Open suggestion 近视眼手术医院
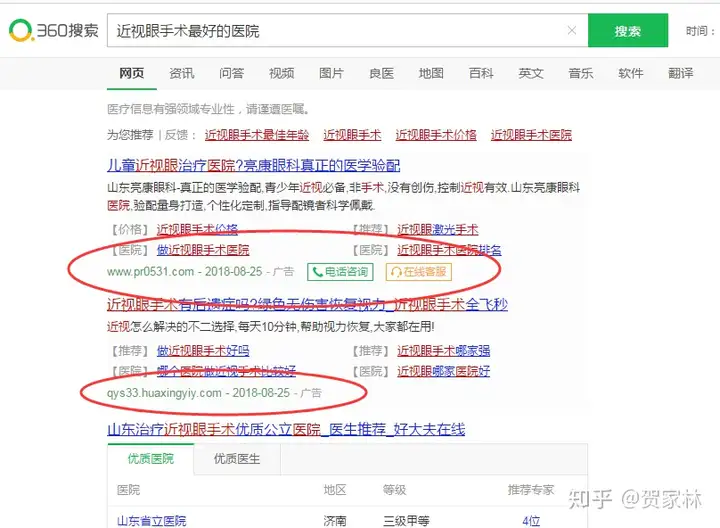720x528 pixels. (x=531, y=135)
